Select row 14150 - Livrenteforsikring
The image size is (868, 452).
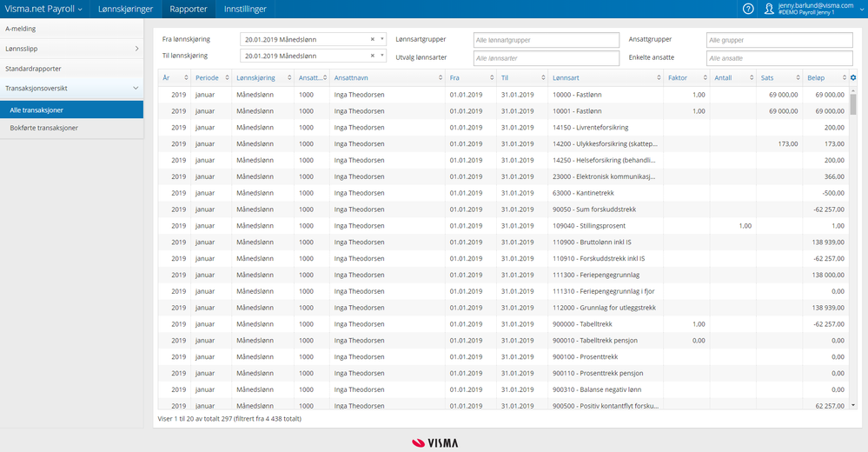coord(504,128)
